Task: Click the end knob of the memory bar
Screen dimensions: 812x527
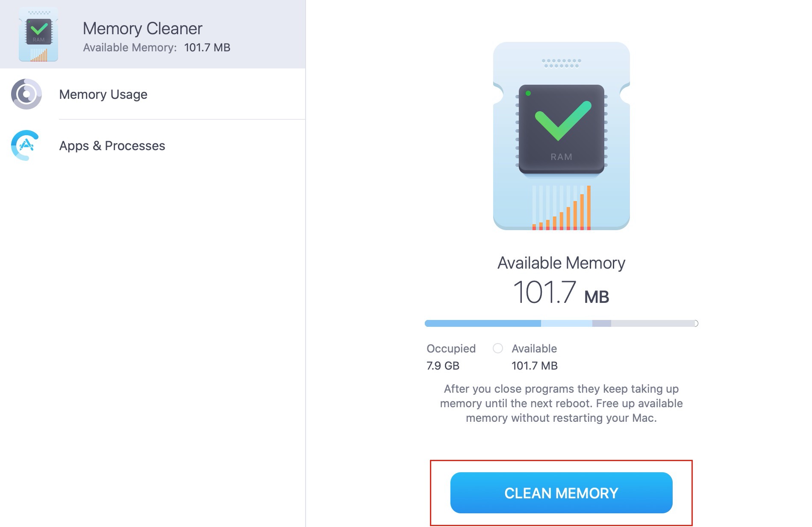Action: (696, 323)
